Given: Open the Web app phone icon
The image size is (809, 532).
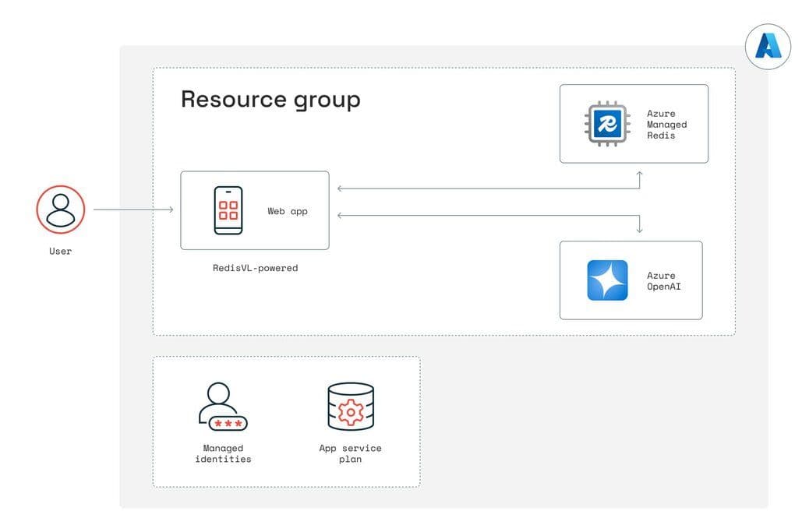Looking at the screenshot, I should coord(228,210).
